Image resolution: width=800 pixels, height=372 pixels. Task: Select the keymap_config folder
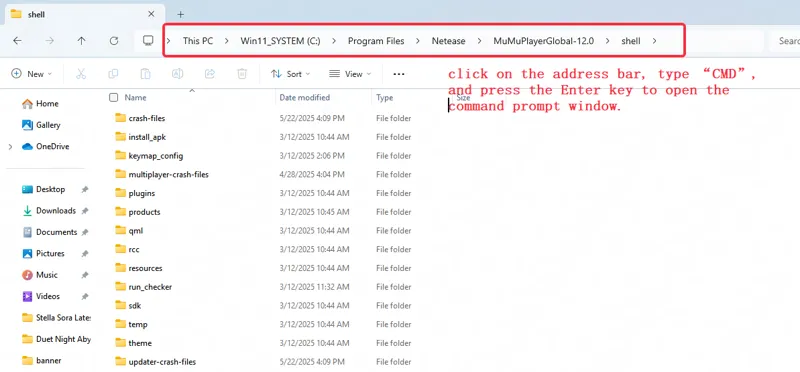coord(156,156)
